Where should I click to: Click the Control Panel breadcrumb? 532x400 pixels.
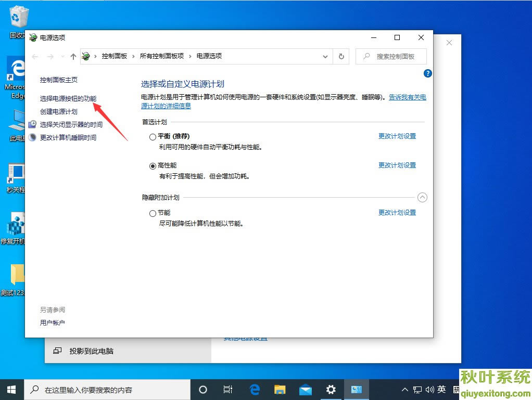coord(115,56)
